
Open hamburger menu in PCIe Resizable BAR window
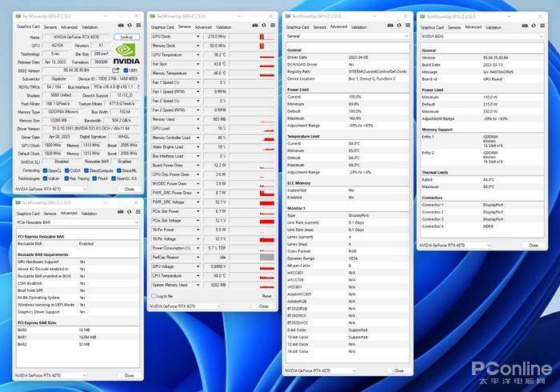(x=138, y=212)
